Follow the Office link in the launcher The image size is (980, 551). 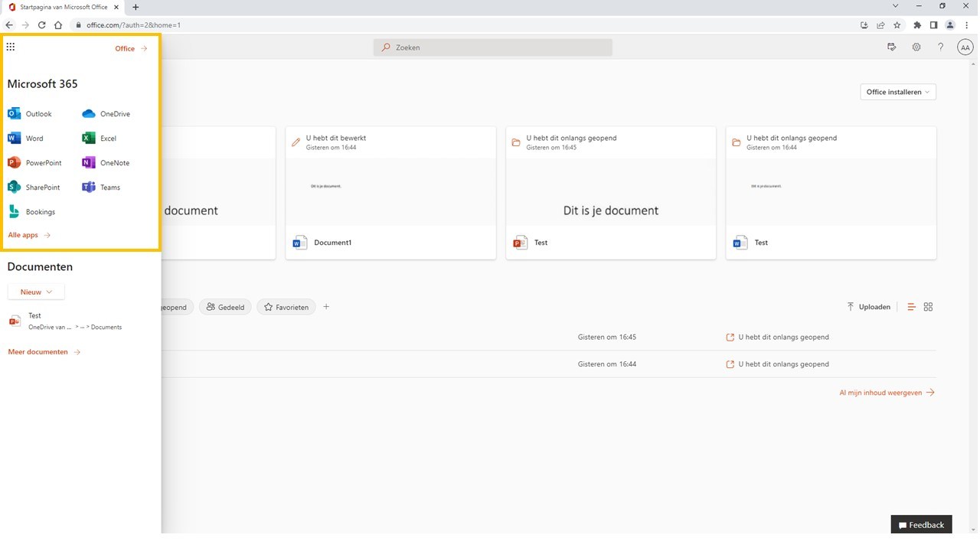tap(131, 49)
